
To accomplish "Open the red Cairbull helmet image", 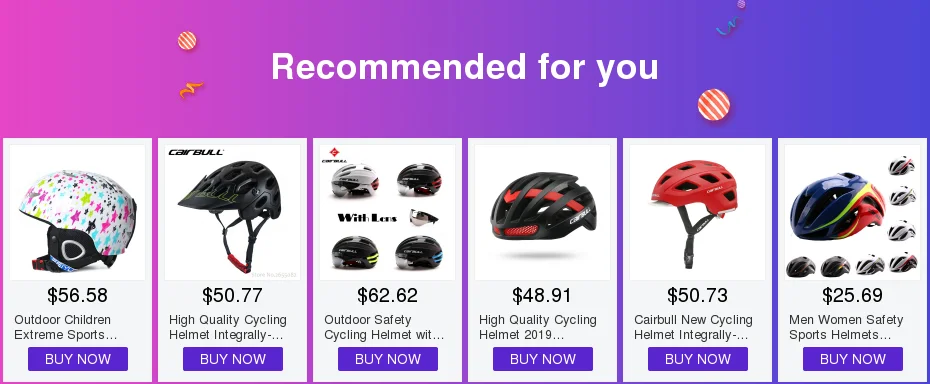I will pyautogui.click(x=698, y=212).
